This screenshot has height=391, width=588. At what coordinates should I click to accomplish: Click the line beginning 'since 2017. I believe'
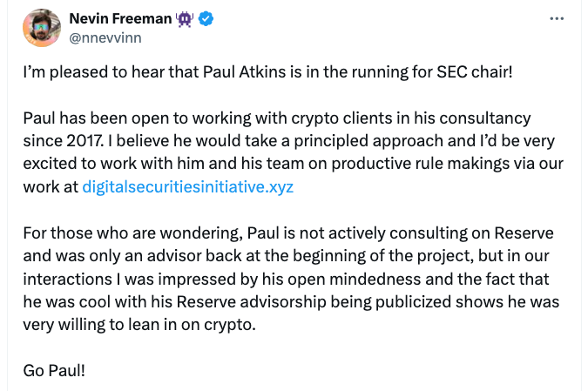click(288, 141)
